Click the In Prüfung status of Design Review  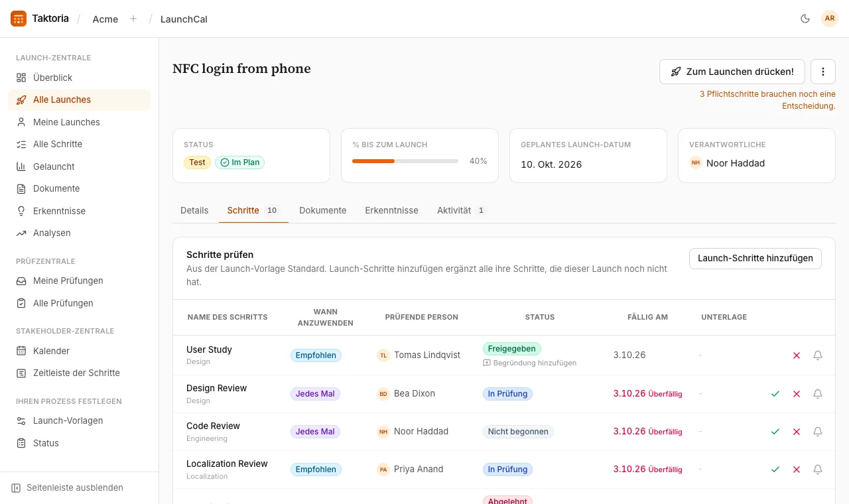[507, 394]
